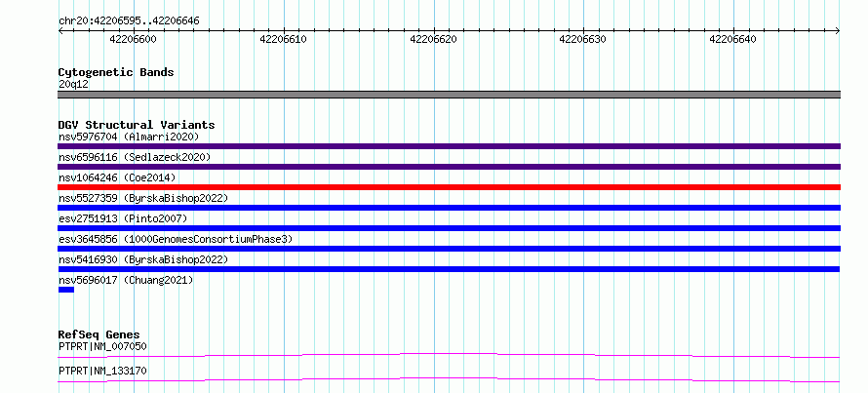
Task: Open variant label nsv1064246 (Coe2014)
Action: (117, 177)
